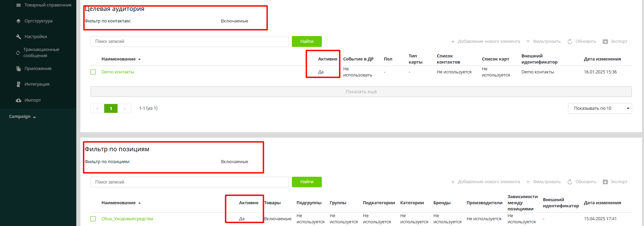Go to next page arrow in pagination
644x226 pixels.
coord(125,108)
